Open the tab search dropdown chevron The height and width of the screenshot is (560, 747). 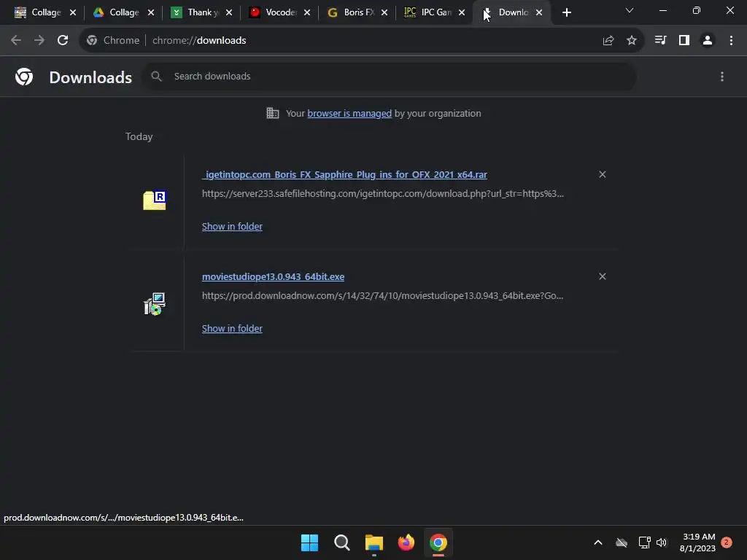630,10
